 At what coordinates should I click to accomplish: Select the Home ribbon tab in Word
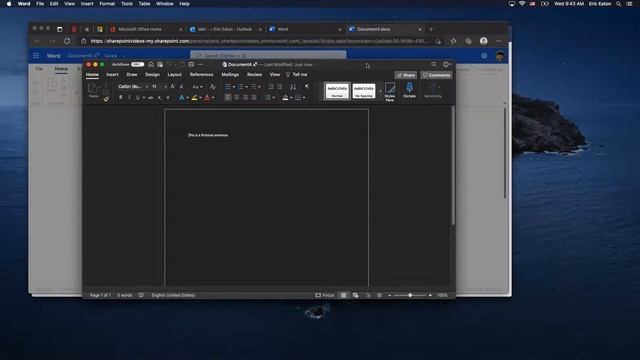[x=92, y=75]
